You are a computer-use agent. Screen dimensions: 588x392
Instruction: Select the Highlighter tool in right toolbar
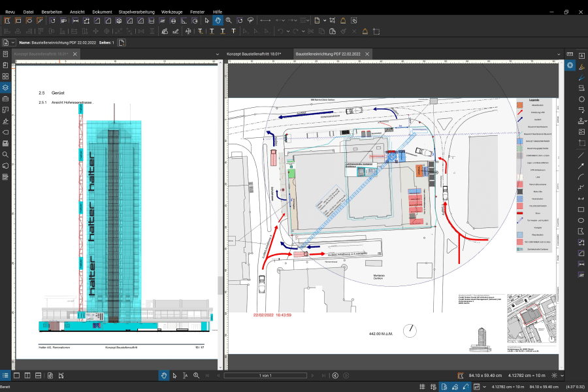(x=581, y=67)
